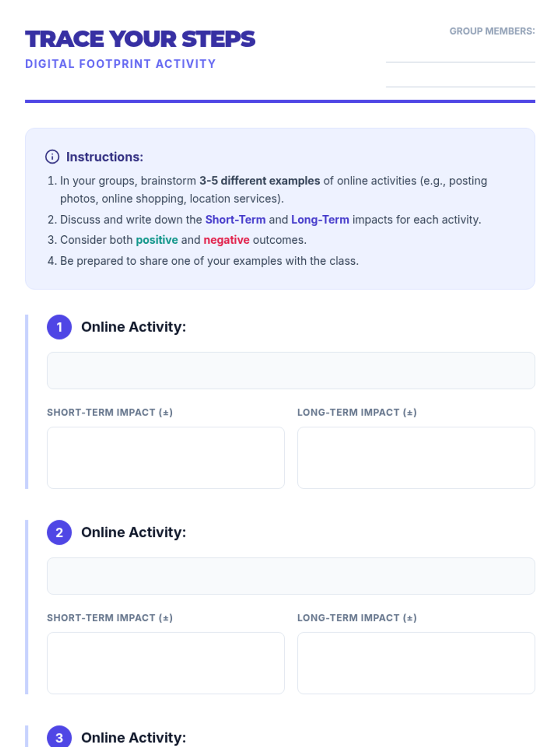Click the "Group Members:" label
The height and width of the screenshot is (747, 560).
click(492, 31)
